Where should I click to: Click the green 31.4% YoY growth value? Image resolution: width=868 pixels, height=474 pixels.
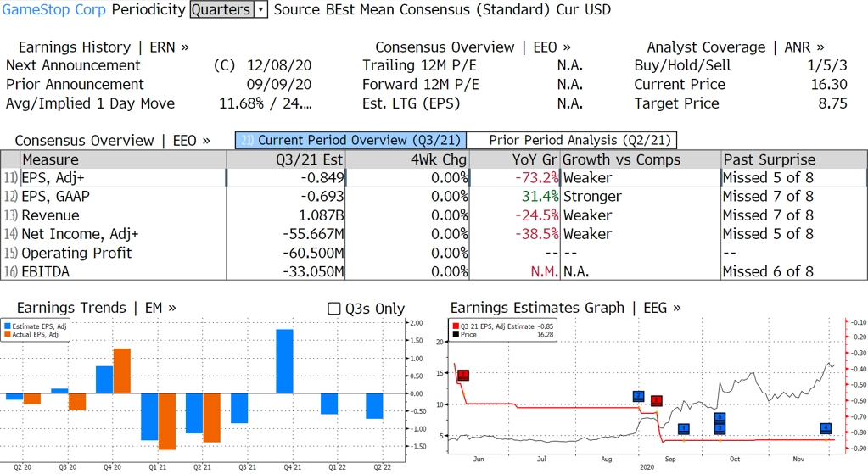pyautogui.click(x=540, y=197)
